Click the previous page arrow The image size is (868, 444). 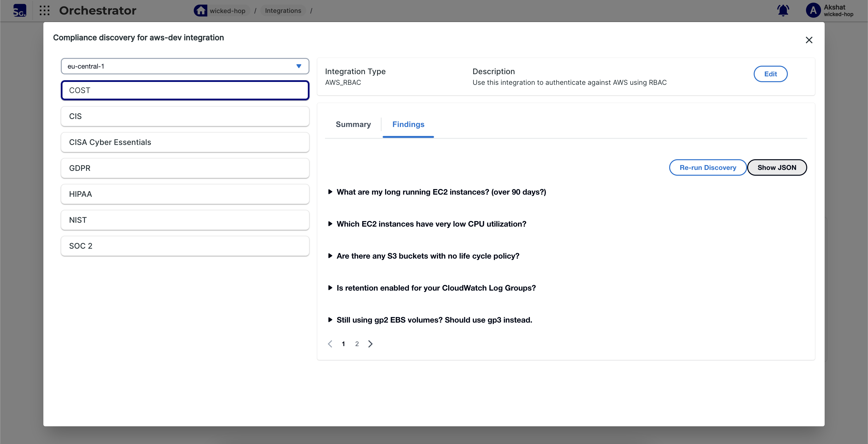click(x=330, y=344)
